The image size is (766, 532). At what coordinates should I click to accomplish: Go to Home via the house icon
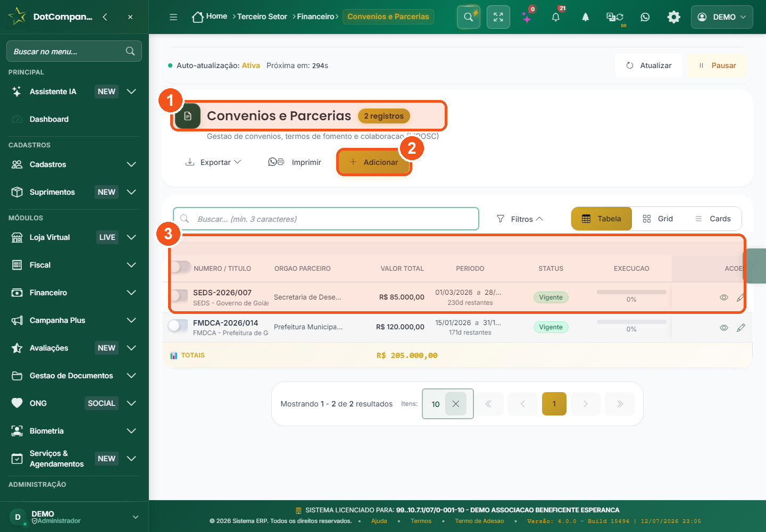(198, 17)
